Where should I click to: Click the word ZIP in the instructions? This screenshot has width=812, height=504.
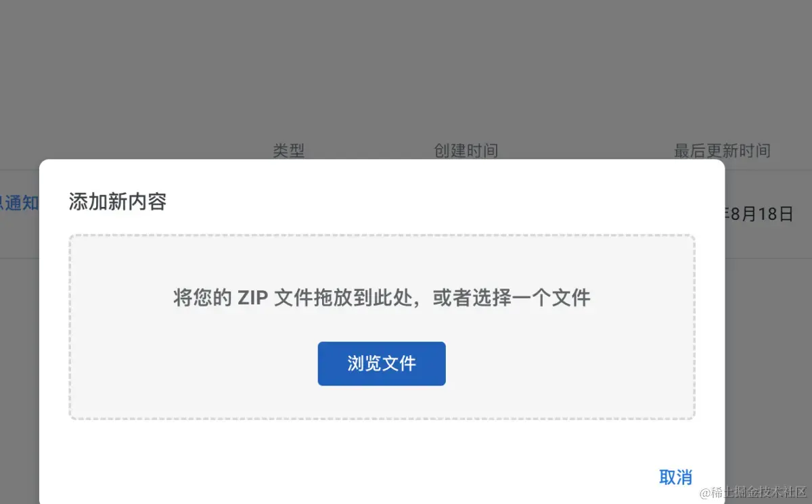pyautogui.click(x=252, y=298)
